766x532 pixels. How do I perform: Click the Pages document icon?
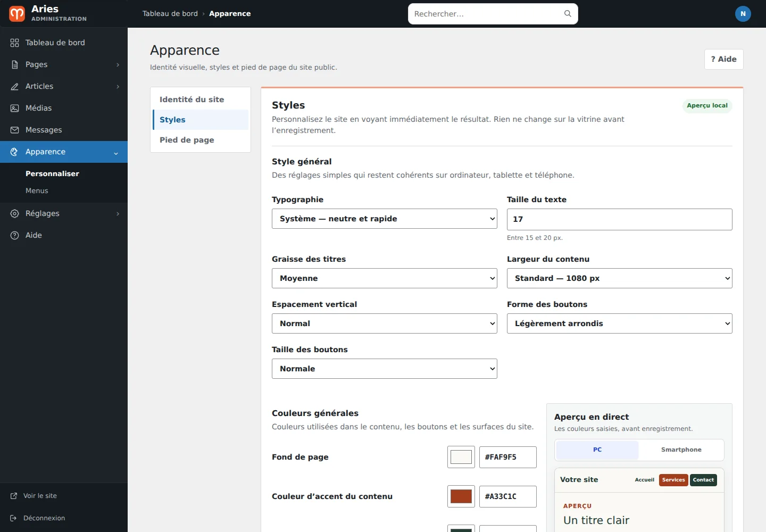click(x=14, y=64)
